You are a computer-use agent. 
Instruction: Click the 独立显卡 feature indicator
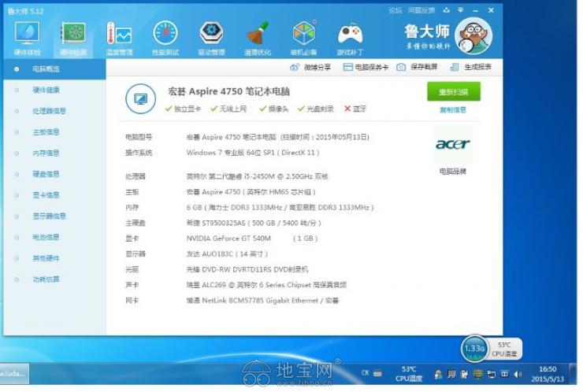point(183,109)
